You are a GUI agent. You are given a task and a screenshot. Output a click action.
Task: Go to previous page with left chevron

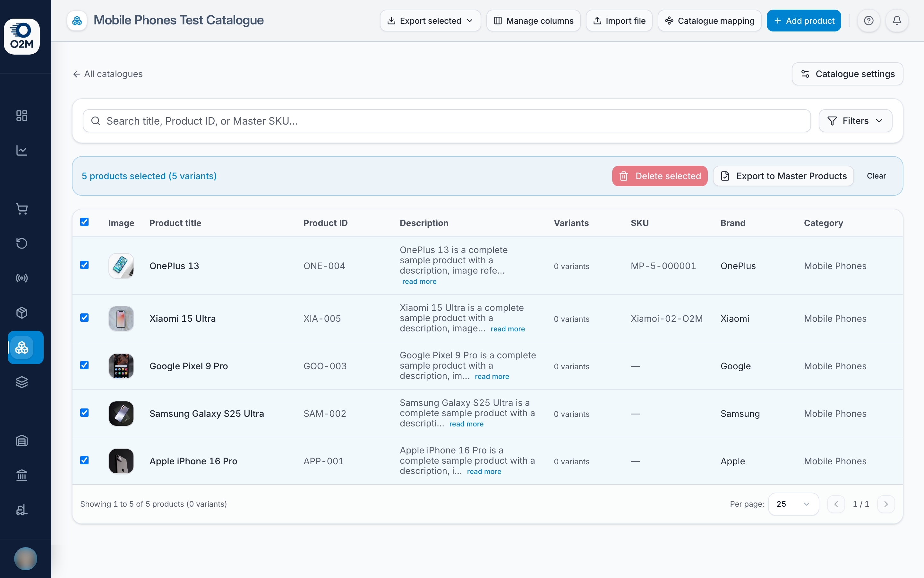pos(836,504)
